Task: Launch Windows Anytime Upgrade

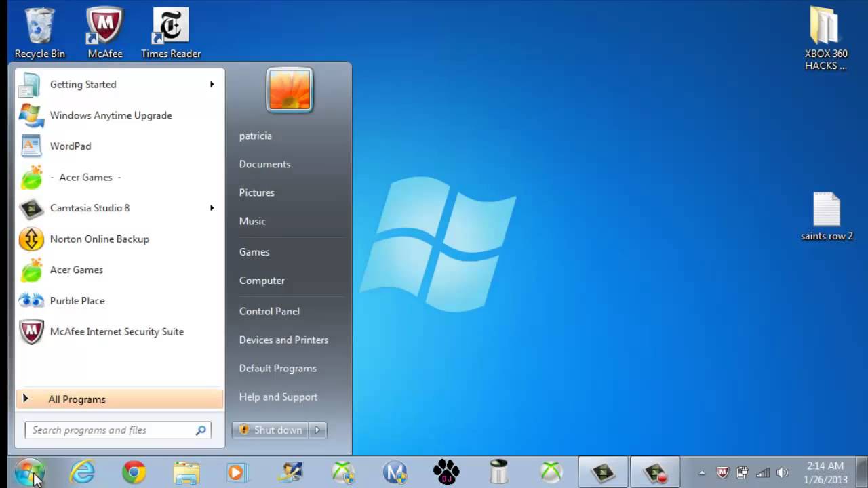Action: point(119,115)
